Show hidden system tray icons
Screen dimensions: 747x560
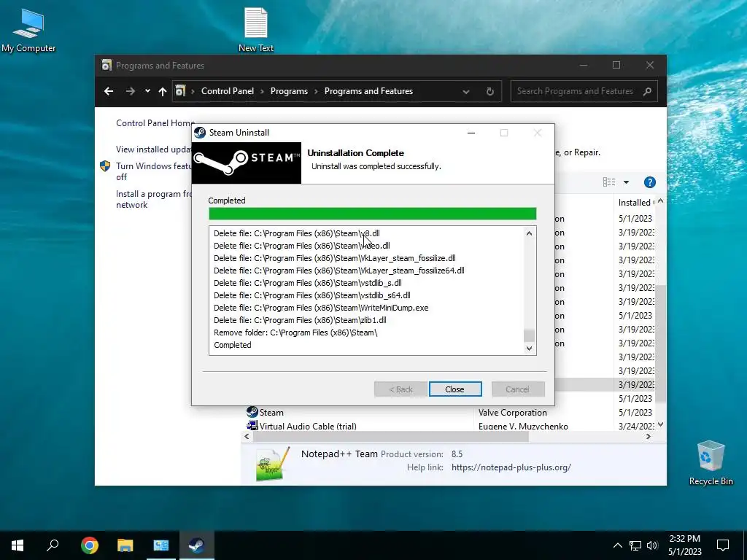pos(617,545)
